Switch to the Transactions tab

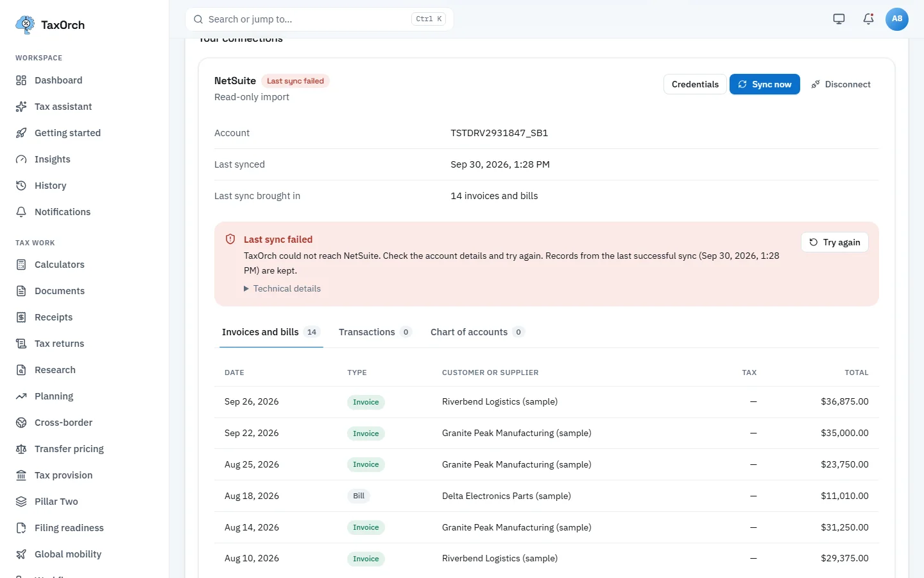pos(375,332)
